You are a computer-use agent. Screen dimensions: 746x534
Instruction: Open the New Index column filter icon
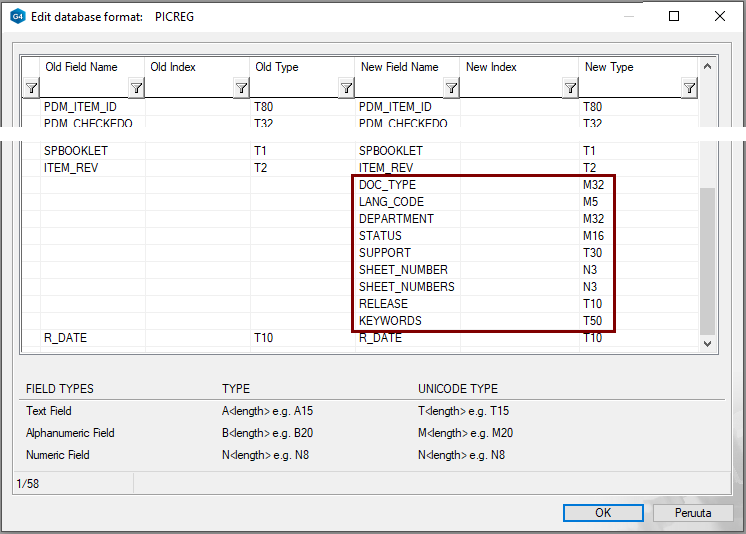pyautogui.click(x=569, y=88)
